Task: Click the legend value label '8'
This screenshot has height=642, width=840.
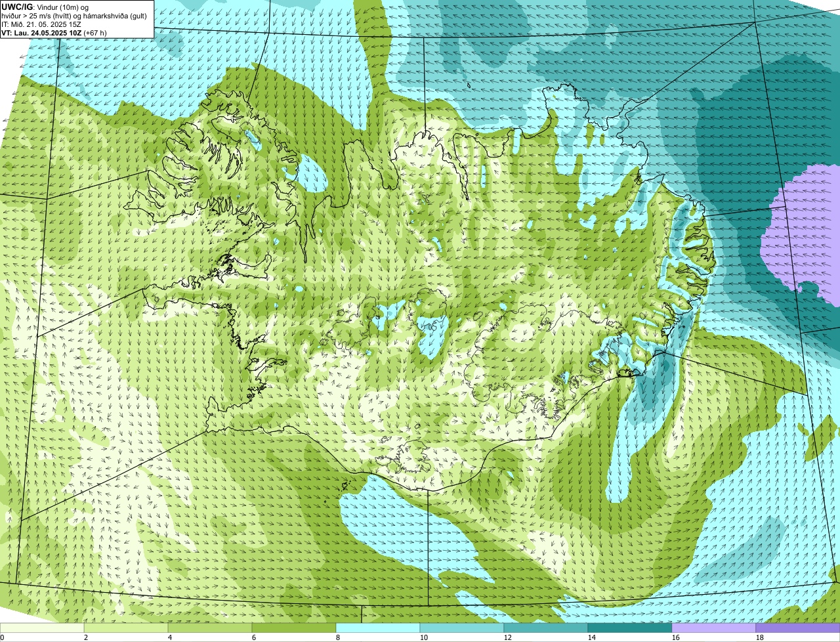Action: (338, 637)
